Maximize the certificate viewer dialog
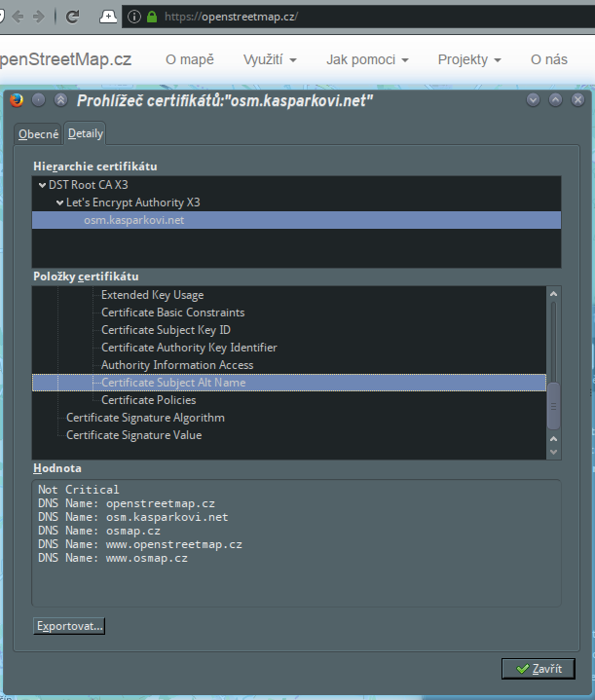Screen dimensions: 595x700 [555, 100]
